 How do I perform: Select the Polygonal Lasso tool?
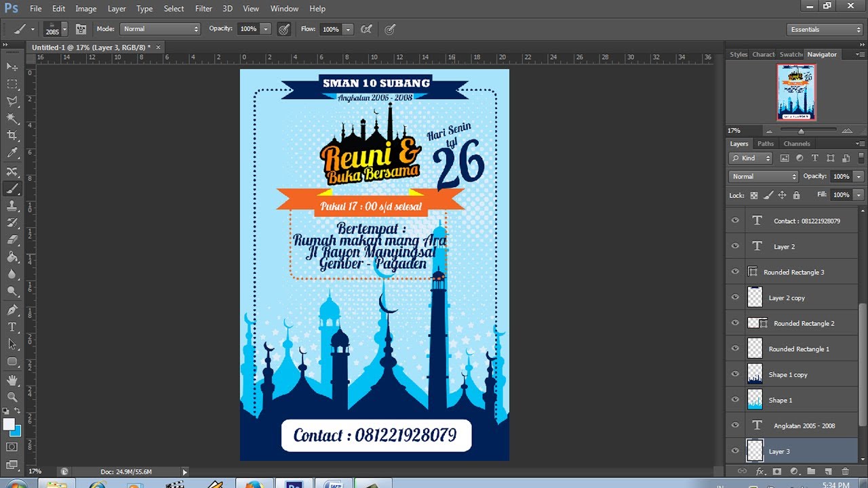[x=12, y=102]
